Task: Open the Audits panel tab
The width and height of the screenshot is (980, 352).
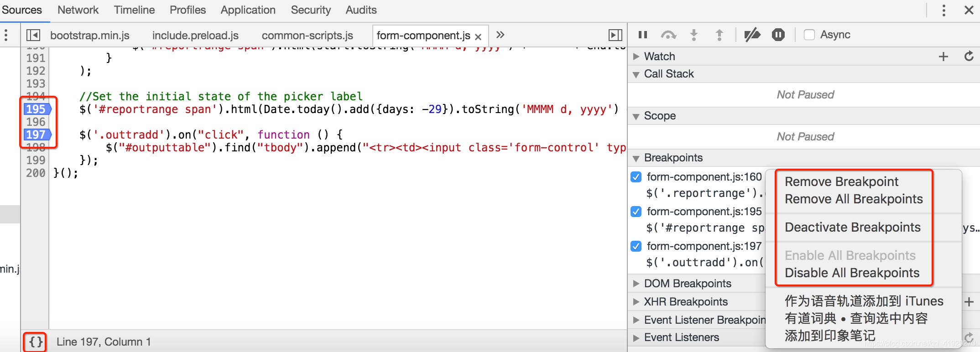Action: tap(361, 10)
